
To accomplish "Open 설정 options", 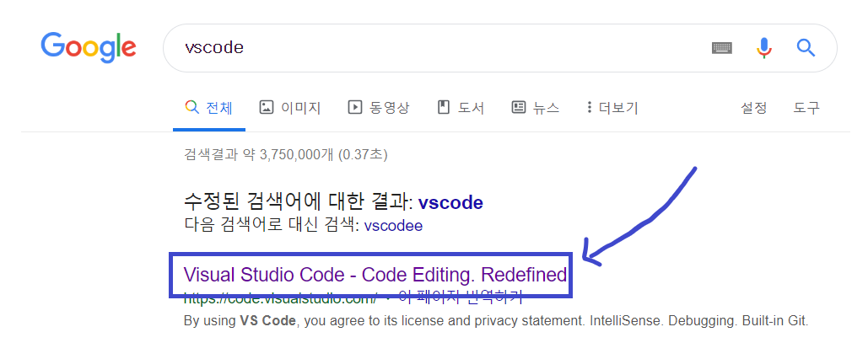I will click(x=753, y=107).
